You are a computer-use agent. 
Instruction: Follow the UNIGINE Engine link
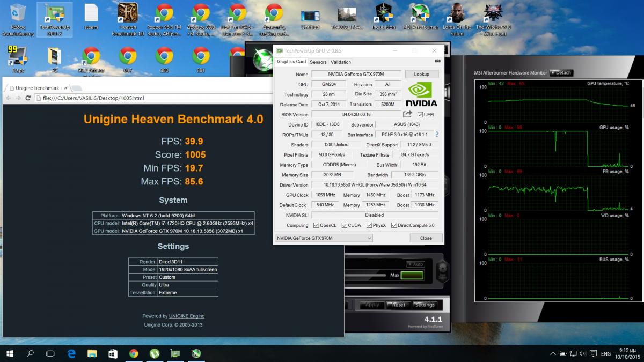click(187, 316)
